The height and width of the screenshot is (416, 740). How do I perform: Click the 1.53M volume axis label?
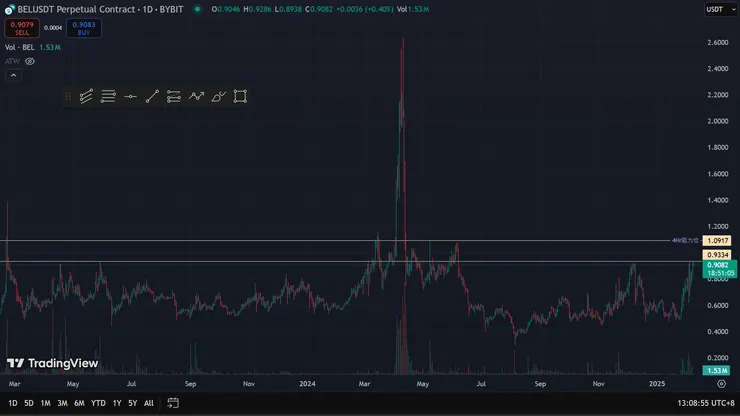click(716, 371)
